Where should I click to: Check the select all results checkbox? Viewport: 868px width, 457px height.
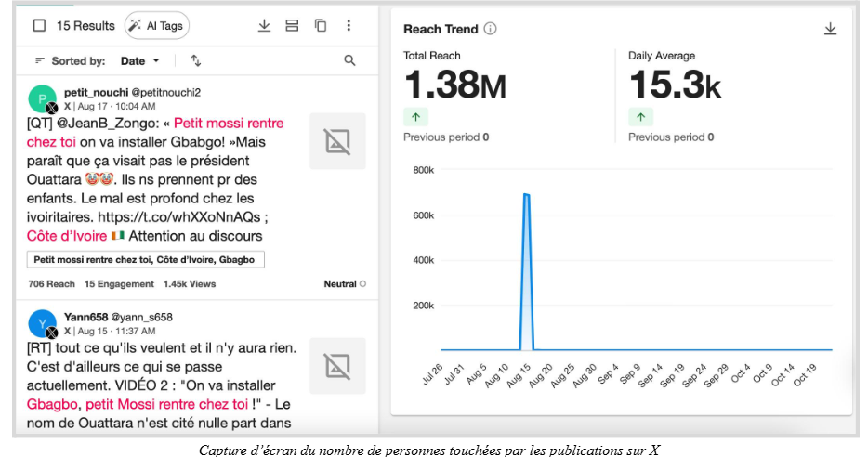39,26
